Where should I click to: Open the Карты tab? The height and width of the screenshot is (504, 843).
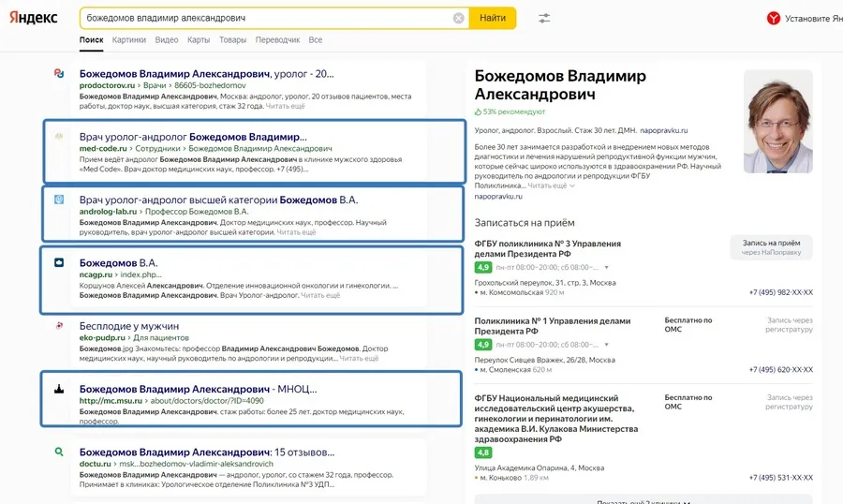pos(199,39)
